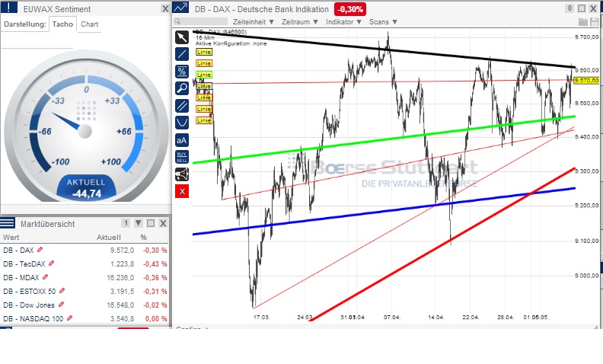Switch to the Chart tab in EUWAX Sentiment
The height and width of the screenshot is (364, 603).
pos(90,24)
